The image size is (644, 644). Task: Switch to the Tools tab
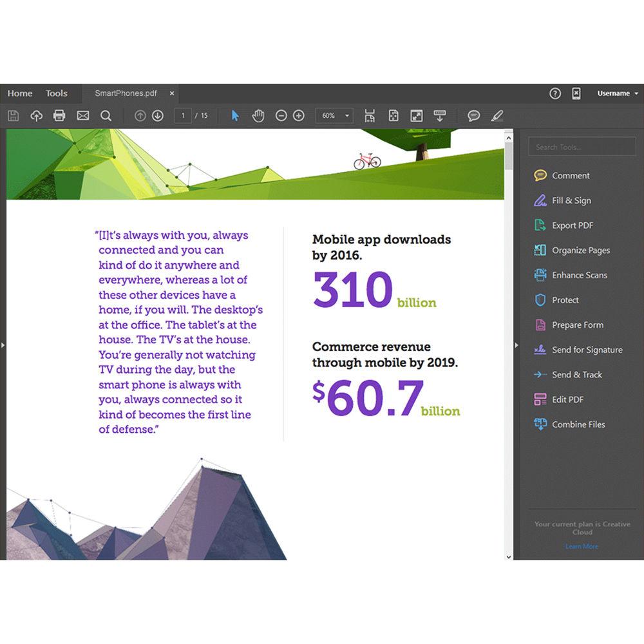tap(57, 93)
